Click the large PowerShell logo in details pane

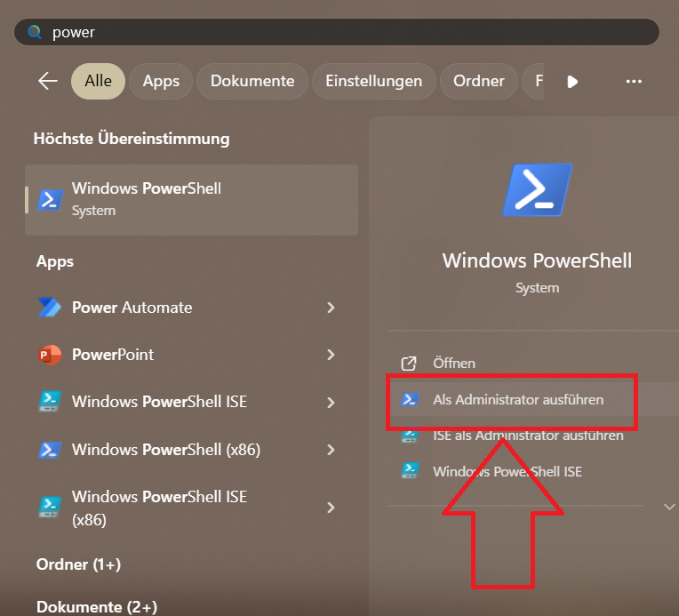[537, 189]
